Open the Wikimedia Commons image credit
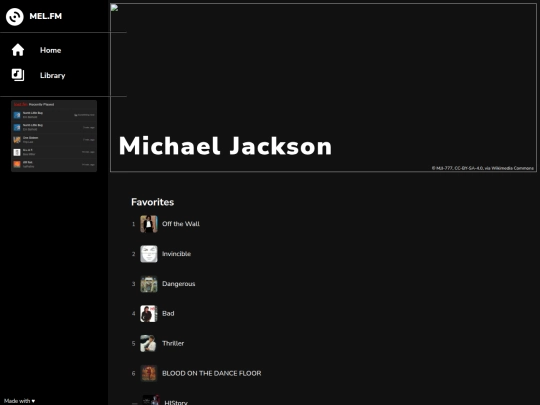Screen dimensions: 540x405 click(482, 168)
